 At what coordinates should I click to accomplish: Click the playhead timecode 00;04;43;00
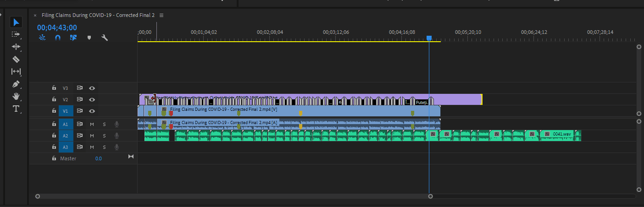coord(57,27)
